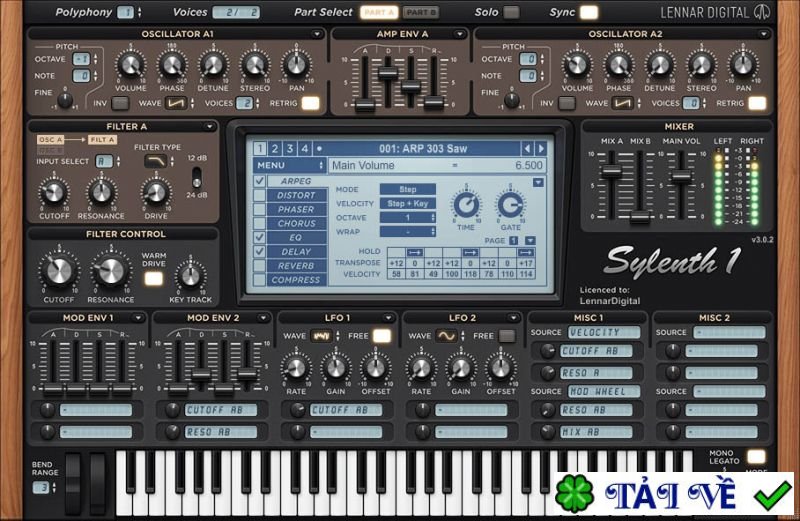Switch to PART B
The image size is (800, 521).
click(420, 12)
